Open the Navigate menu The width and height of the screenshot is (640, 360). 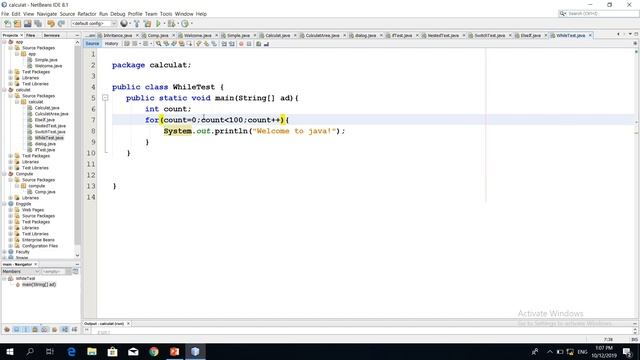pos(47,14)
